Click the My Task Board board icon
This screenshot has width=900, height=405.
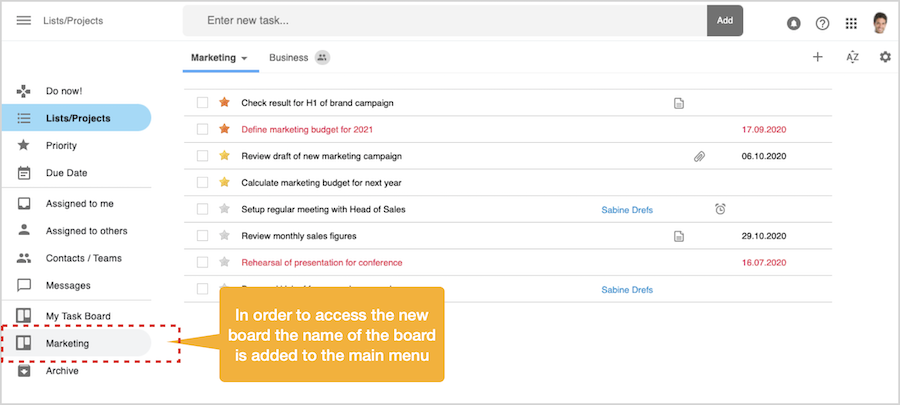tap(24, 316)
